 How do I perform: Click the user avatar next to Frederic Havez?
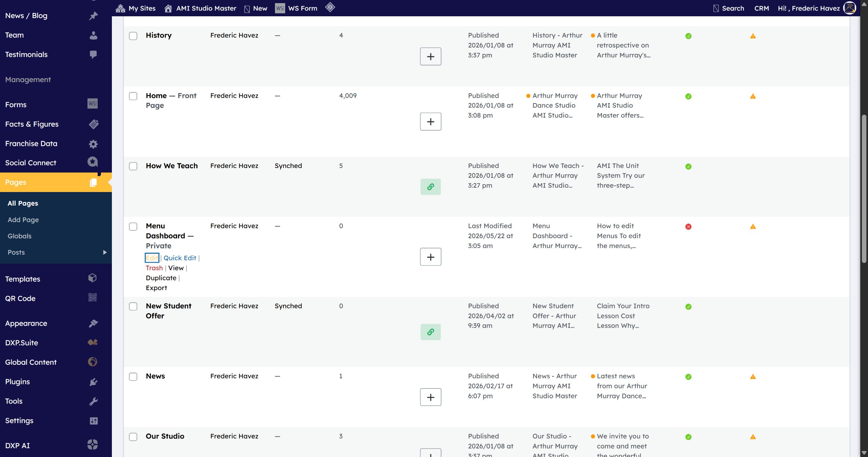[x=850, y=8]
